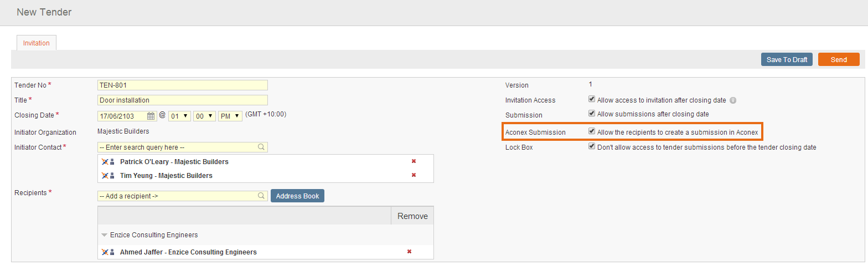
Task: Disable recipients creating a submission in Aconex
Action: pyautogui.click(x=592, y=132)
